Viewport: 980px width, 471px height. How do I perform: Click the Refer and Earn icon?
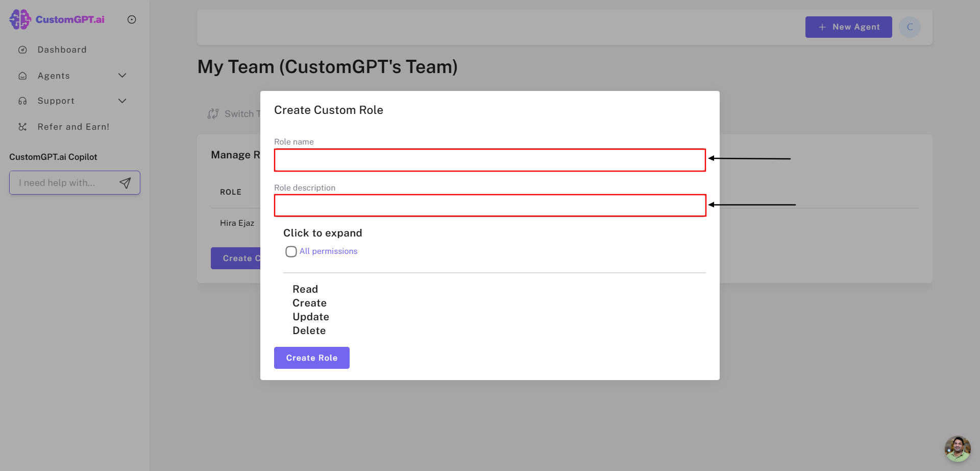click(22, 127)
